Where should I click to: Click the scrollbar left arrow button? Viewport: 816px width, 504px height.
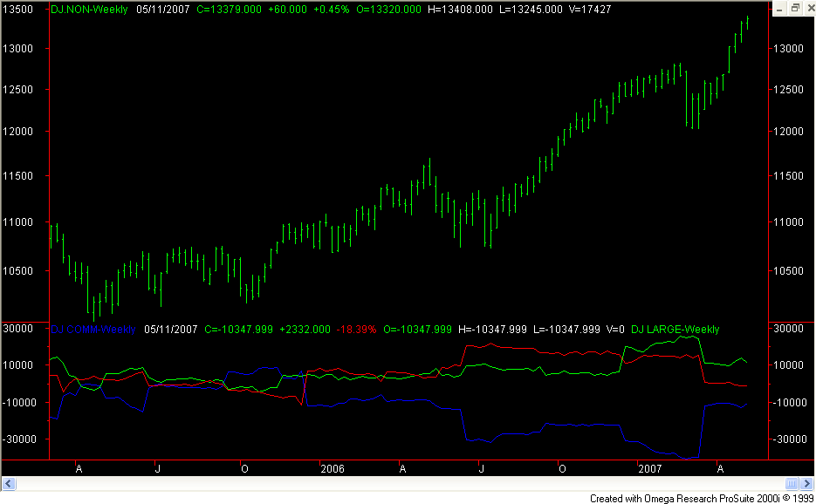9,484
